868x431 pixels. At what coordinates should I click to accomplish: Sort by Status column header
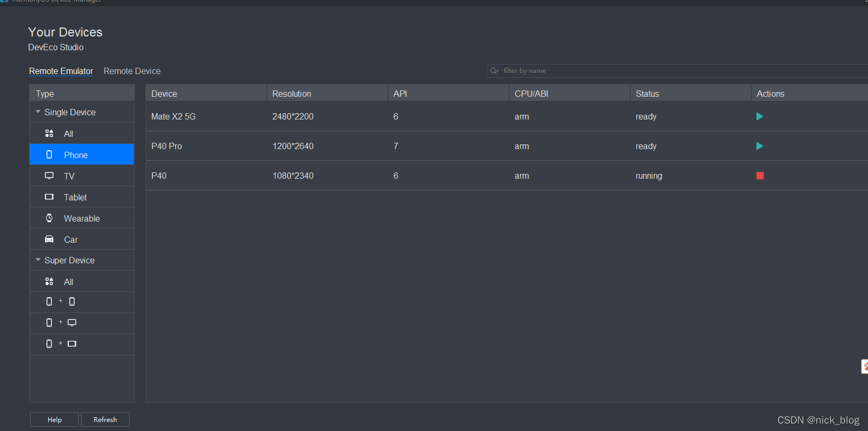pos(691,94)
